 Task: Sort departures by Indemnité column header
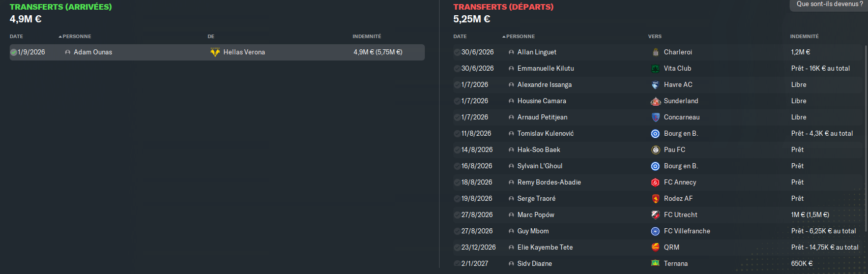804,37
